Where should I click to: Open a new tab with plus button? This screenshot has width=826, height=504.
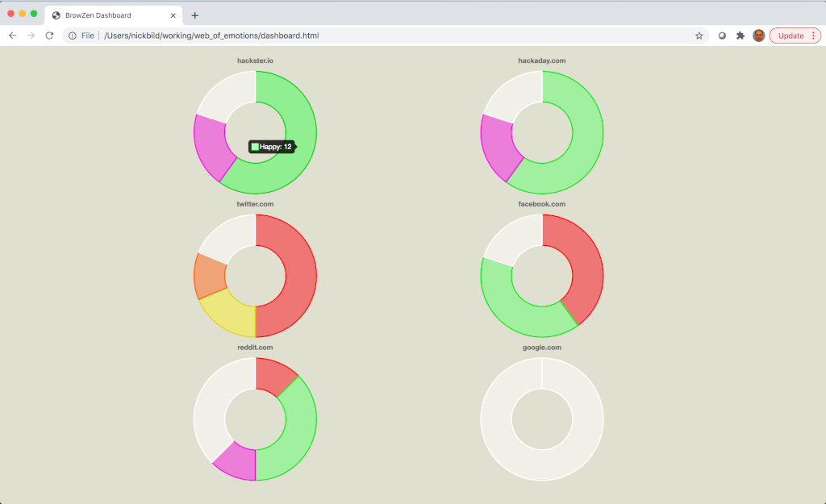pyautogui.click(x=195, y=15)
